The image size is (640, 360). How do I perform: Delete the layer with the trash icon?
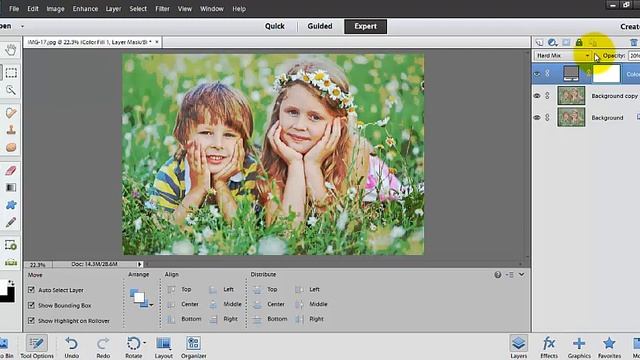click(633, 42)
